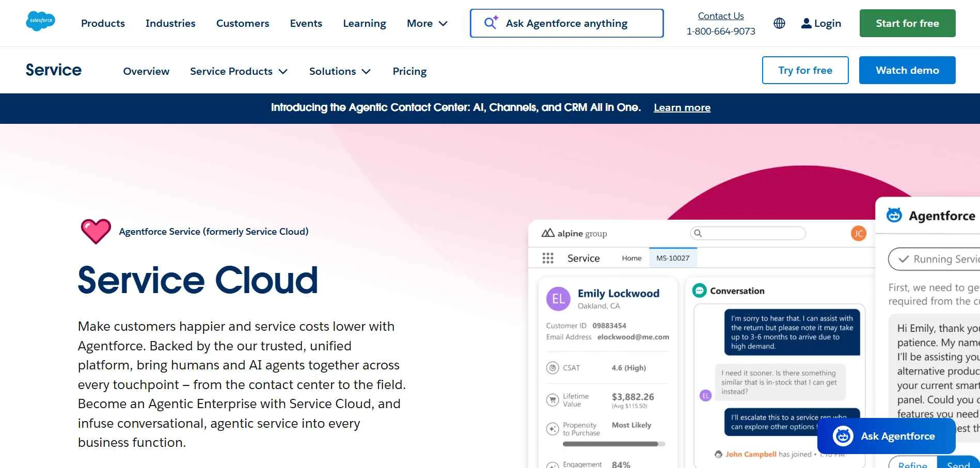Click the JC avatar in the mockup header
Viewport: 980px width, 468px height.
click(859, 233)
